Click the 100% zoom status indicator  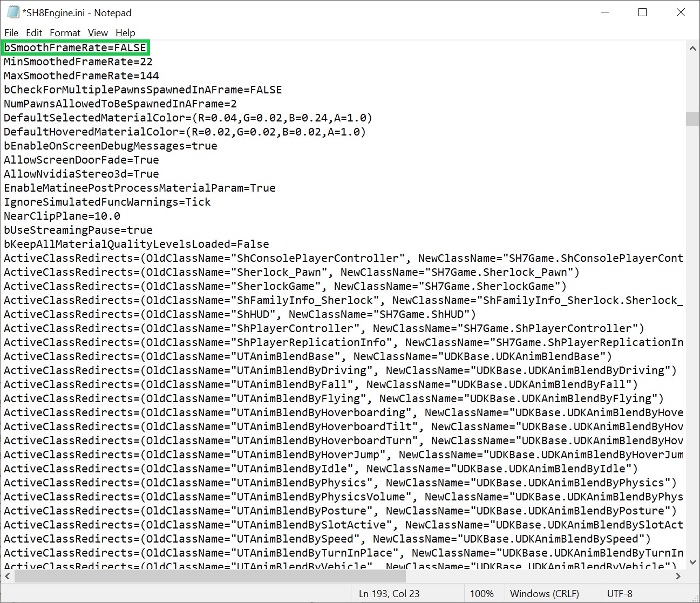point(481,593)
